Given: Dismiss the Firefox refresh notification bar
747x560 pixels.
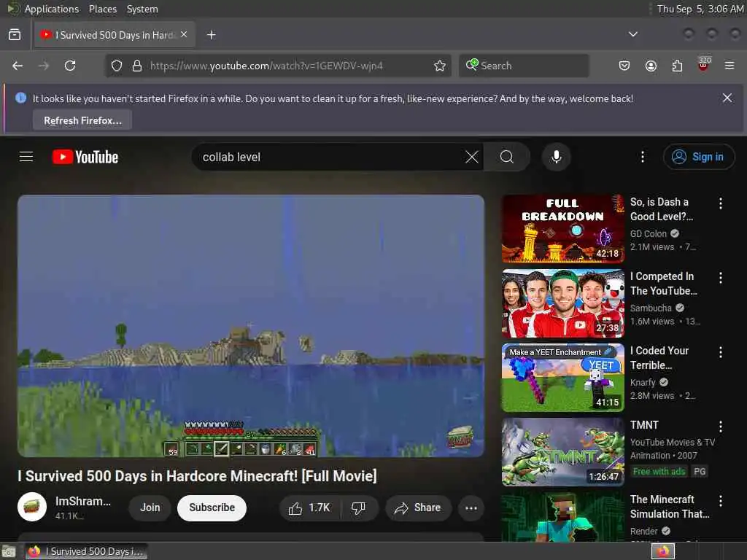Looking at the screenshot, I should [x=727, y=98].
